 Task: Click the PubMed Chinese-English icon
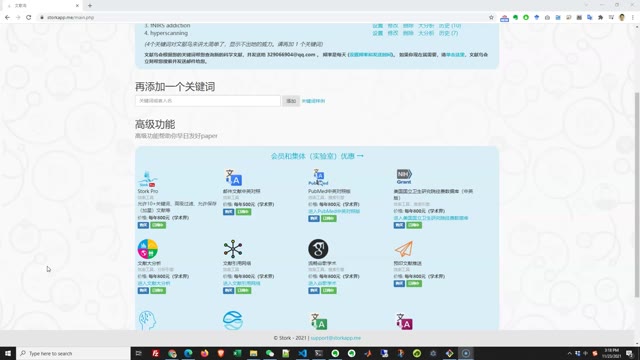pos(318,178)
